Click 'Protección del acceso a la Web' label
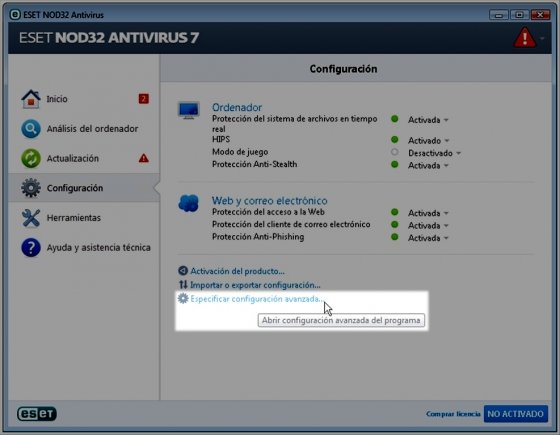Image resolution: width=560 pixels, height=435 pixels. 268,212
